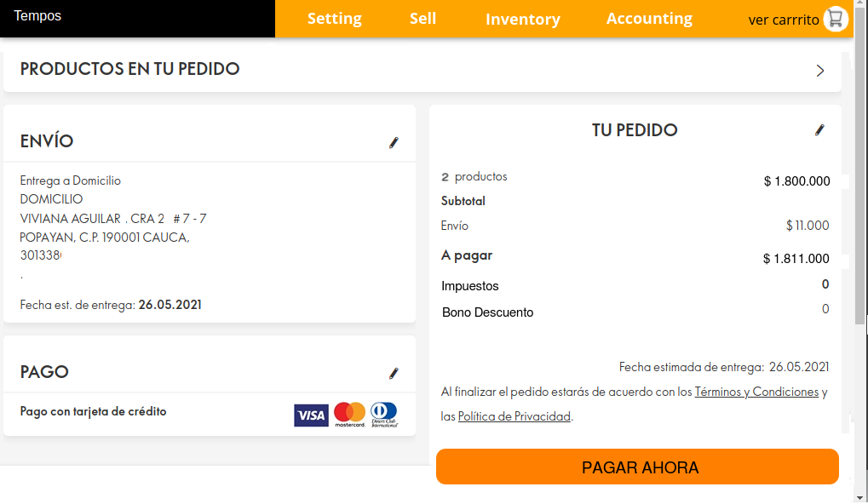Go to the Inventory menu
Screen dimensions: 868x504
(522, 19)
